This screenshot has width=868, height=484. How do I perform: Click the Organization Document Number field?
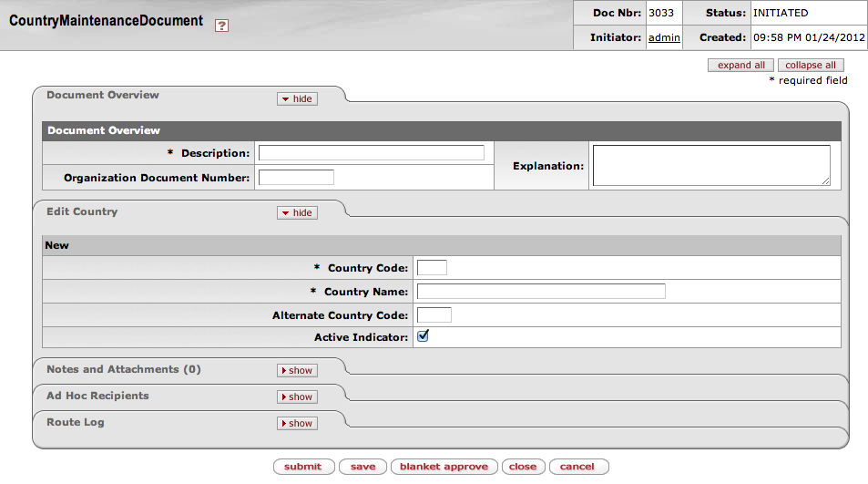tap(296, 178)
